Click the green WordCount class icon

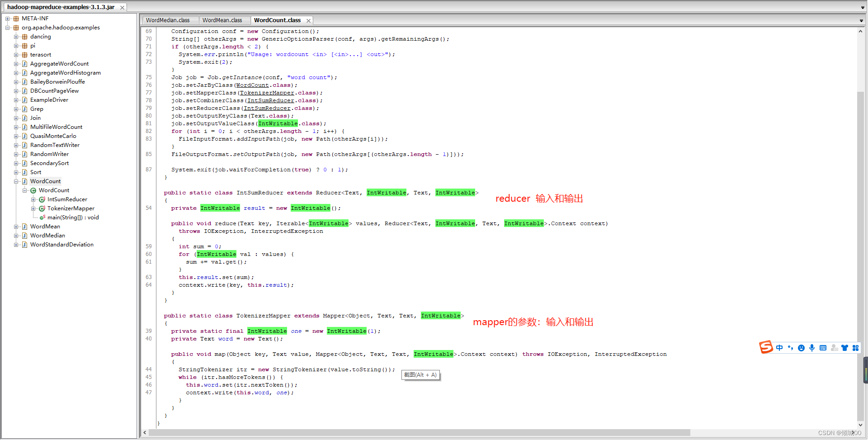point(33,190)
